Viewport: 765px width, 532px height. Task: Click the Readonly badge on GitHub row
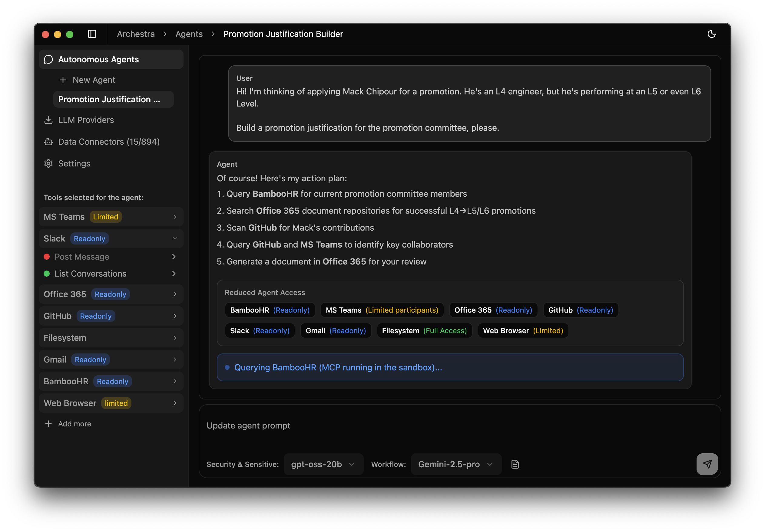96,316
